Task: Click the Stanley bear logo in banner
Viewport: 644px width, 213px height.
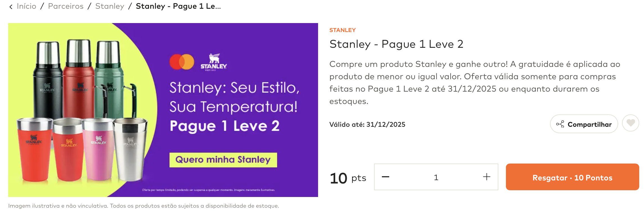Action: [x=213, y=62]
